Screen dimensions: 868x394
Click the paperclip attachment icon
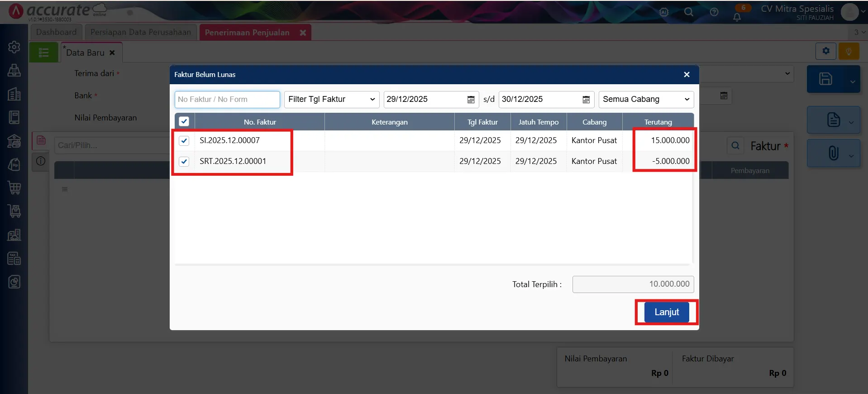pos(833,153)
